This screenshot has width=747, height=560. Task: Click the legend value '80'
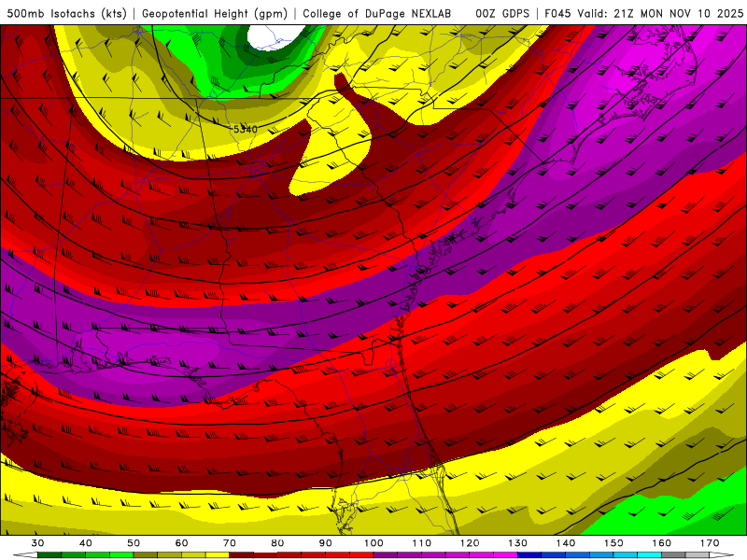coord(277,543)
